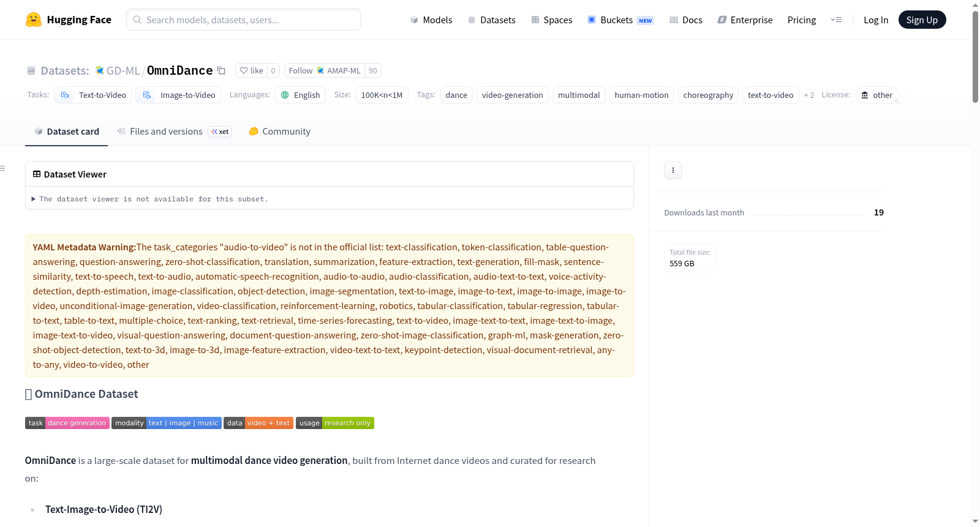Image resolution: width=980 pixels, height=527 pixels.
Task: Click the collapsed sidebar handle at left edge
Action: coord(2,168)
